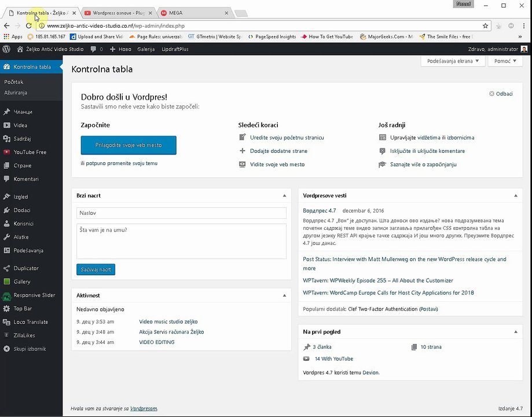Collapse the Brzi nacrt widget

[284, 196]
